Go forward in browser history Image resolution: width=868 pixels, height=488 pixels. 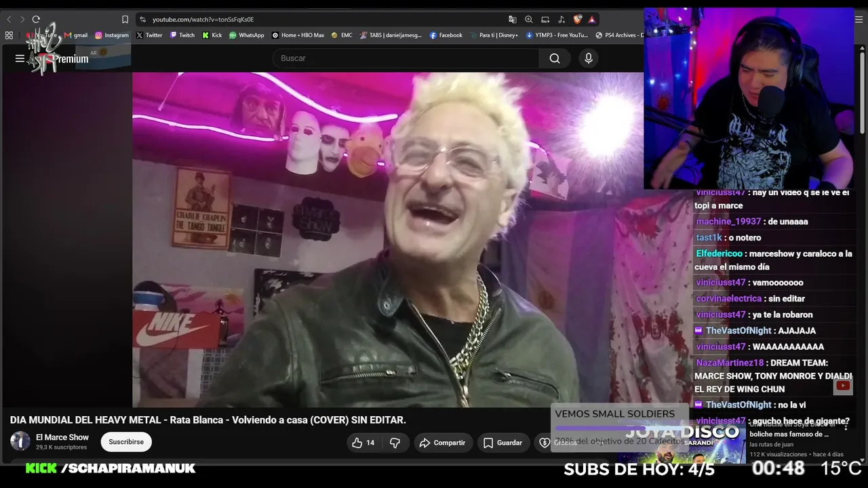click(x=22, y=19)
